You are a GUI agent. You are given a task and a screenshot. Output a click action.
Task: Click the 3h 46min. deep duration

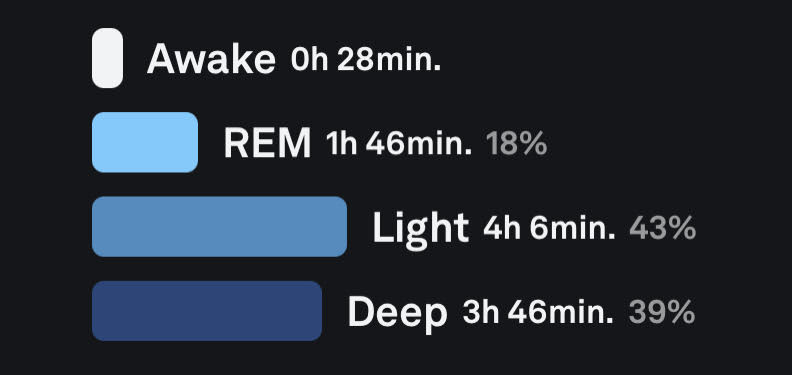pyautogui.click(x=538, y=312)
